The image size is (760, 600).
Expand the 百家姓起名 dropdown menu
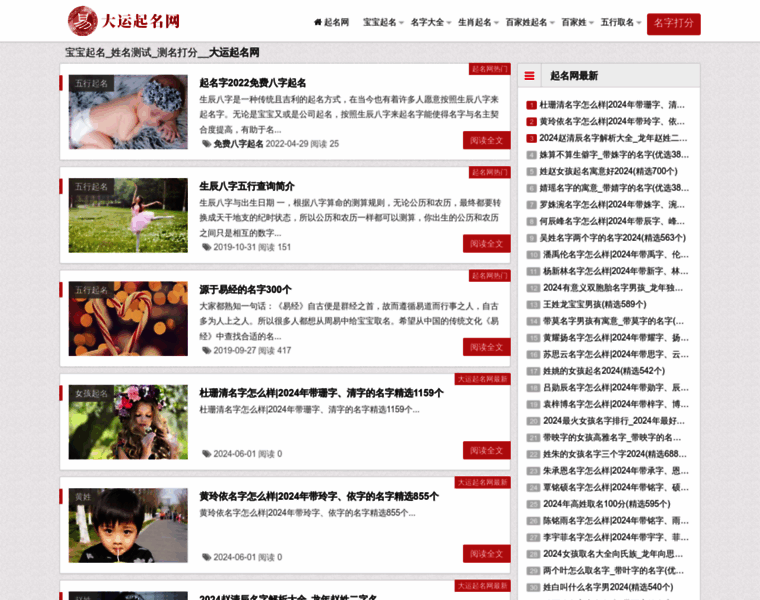point(530,22)
